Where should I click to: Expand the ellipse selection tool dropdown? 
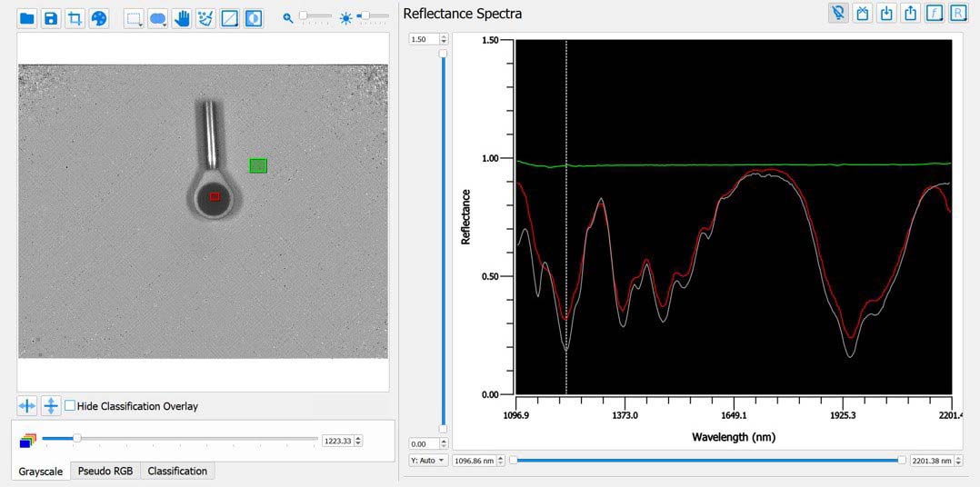(166, 25)
